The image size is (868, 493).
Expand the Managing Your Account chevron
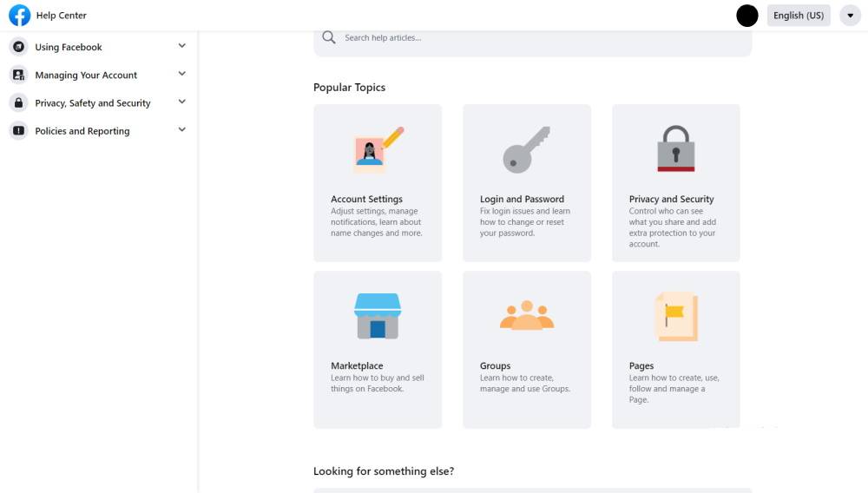coord(181,74)
